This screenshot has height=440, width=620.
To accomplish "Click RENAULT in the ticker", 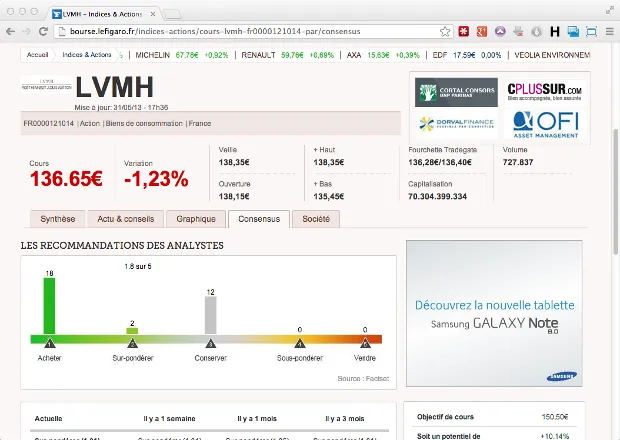I will coord(258,55).
